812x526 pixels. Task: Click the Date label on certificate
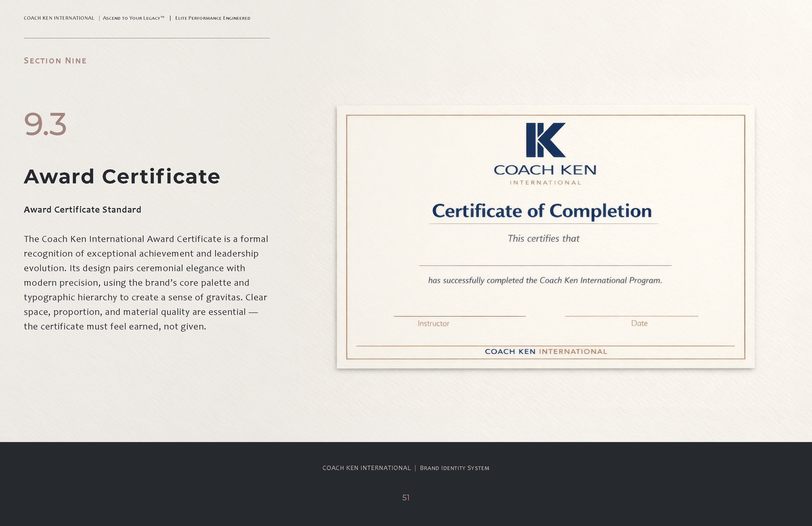639,323
